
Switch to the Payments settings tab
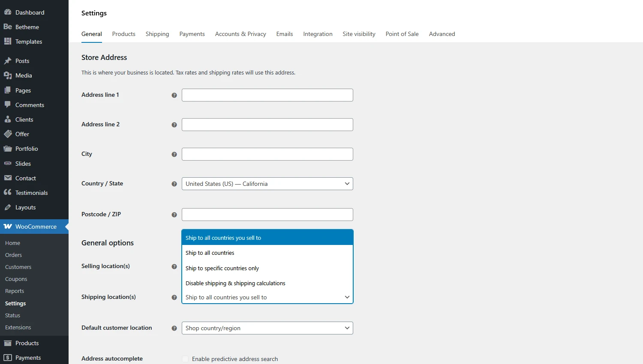pyautogui.click(x=192, y=34)
